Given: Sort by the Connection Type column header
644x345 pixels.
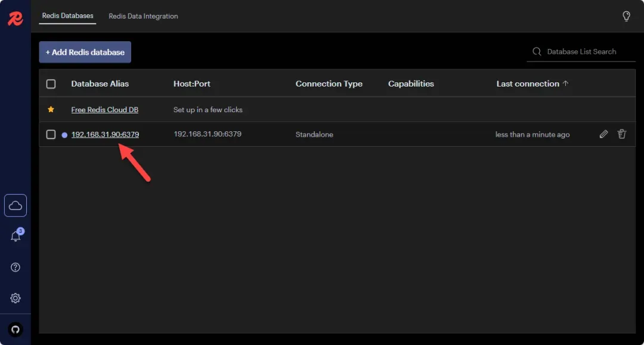Looking at the screenshot, I should click(x=329, y=84).
